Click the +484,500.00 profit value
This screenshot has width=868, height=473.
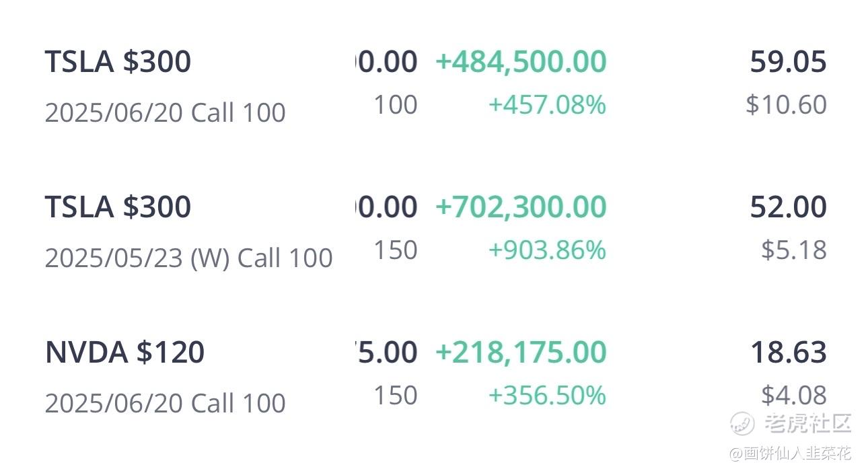pyautogui.click(x=521, y=62)
